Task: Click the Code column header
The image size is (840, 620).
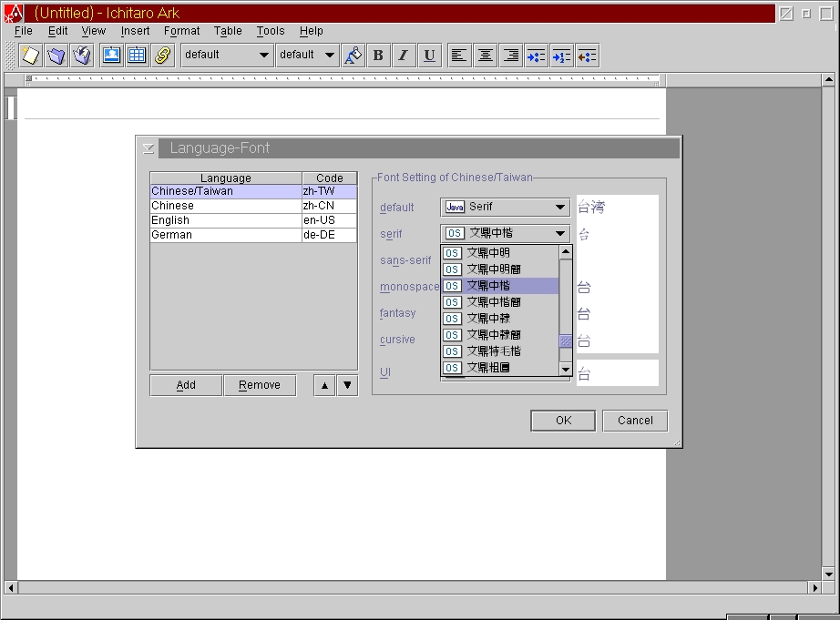Action: click(x=330, y=178)
